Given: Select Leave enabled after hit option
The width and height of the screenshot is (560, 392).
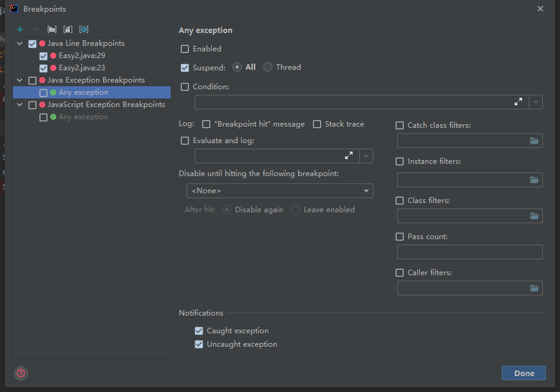Looking at the screenshot, I should 296,210.
